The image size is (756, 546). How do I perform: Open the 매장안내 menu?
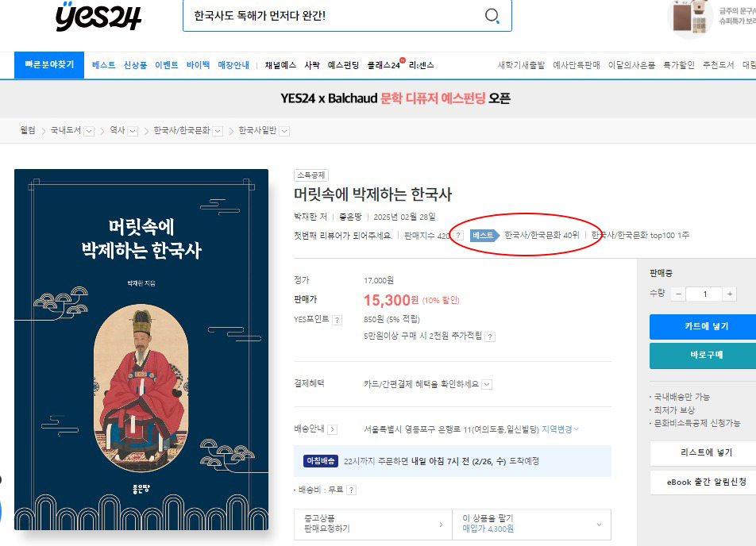tap(233, 65)
